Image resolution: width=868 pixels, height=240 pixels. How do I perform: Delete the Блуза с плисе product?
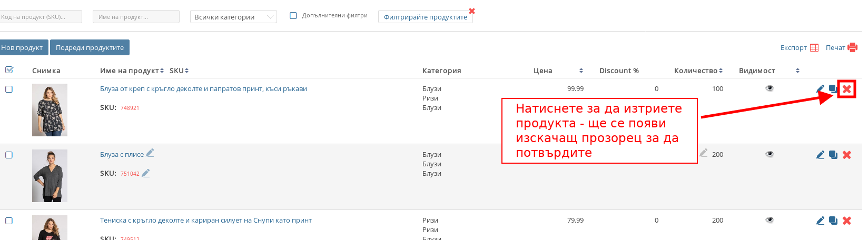tap(847, 155)
